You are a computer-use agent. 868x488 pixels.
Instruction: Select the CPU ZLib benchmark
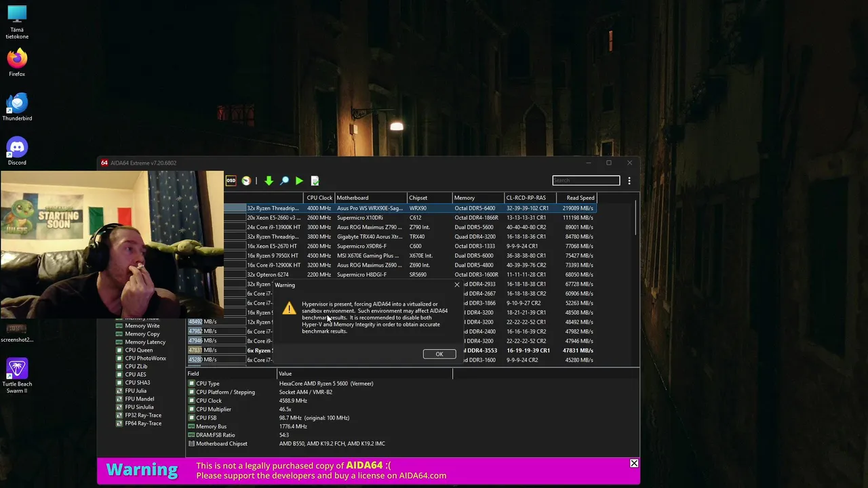(136, 367)
